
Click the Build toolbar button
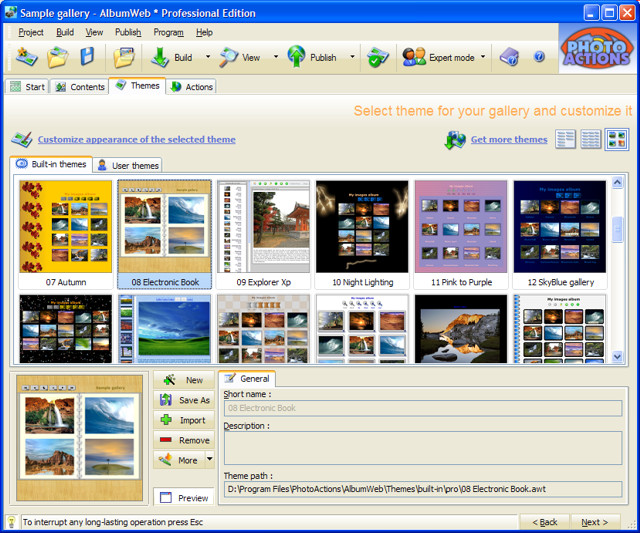click(x=171, y=57)
